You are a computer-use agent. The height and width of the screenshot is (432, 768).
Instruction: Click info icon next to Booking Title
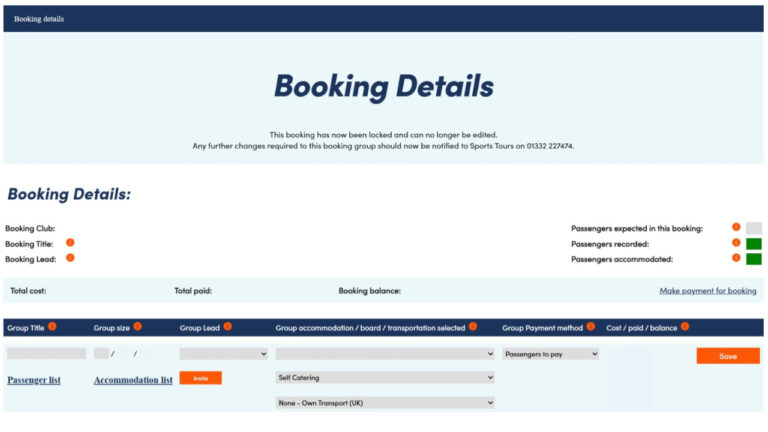70,242
